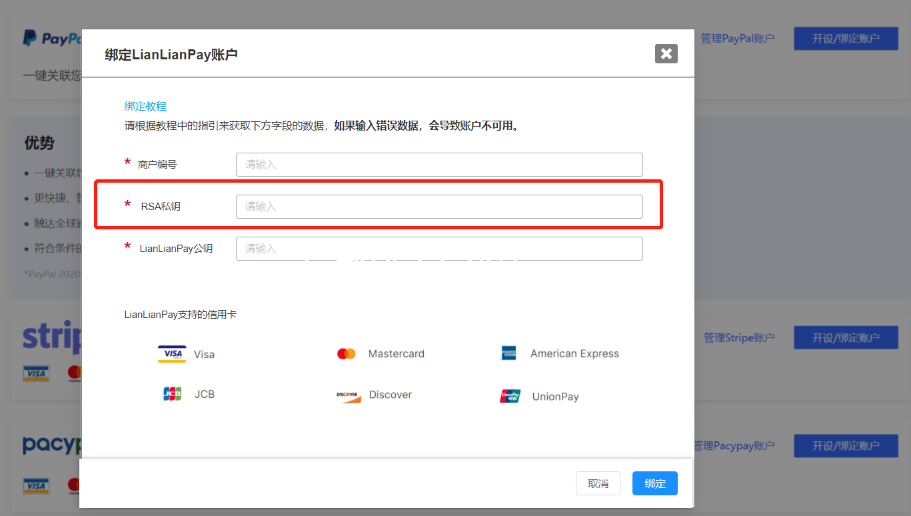Click 开设/绑定账户 button in PayPal row
The height and width of the screenshot is (516, 911).
[x=846, y=38]
